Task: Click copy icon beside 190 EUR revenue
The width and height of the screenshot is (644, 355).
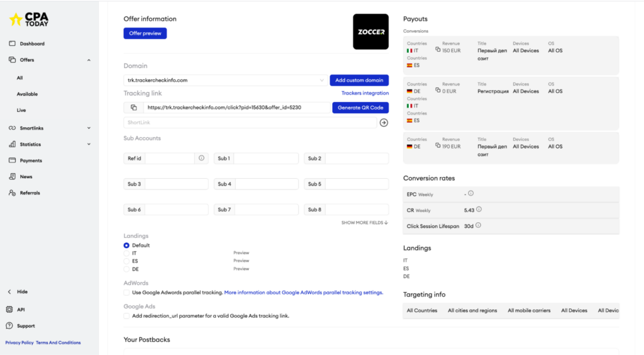Action: 438,145
